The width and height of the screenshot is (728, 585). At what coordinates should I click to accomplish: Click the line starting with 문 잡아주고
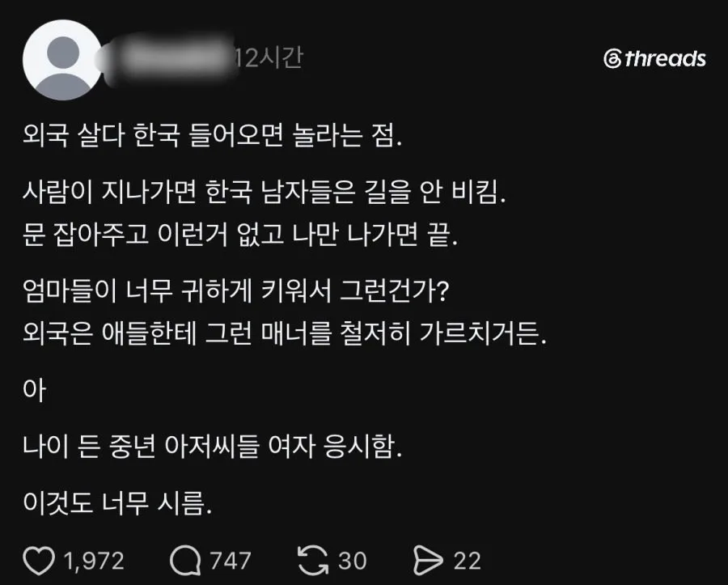(x=240, y=235)
